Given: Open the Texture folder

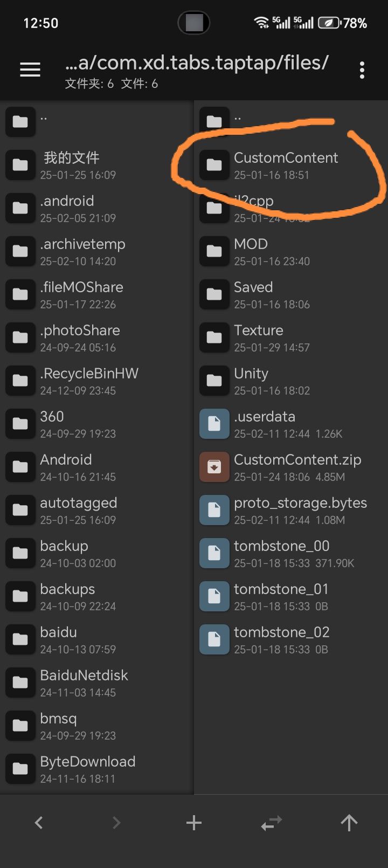Looking at the screenshot, I should pyautogui.click(x=259, y=337).
